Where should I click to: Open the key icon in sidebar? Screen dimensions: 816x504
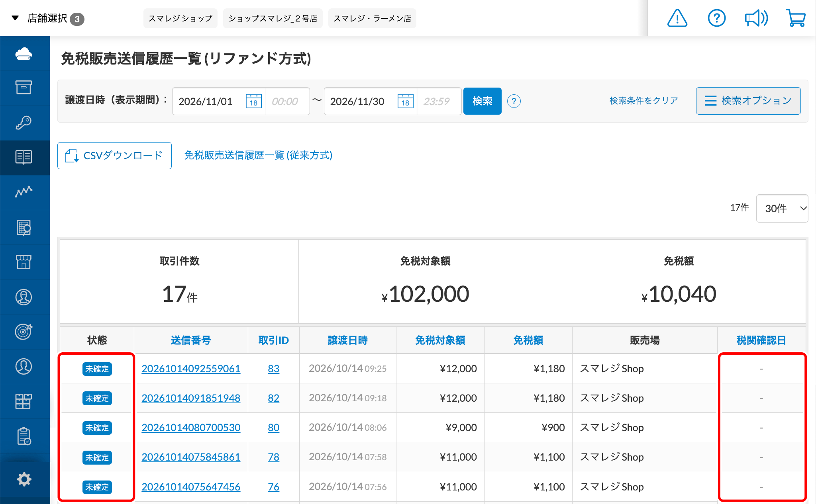pyautogui.click(x=24, y=122)
